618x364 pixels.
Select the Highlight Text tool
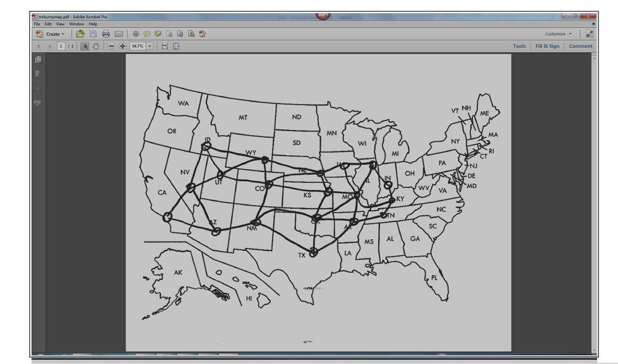click(x=158, y=33)
